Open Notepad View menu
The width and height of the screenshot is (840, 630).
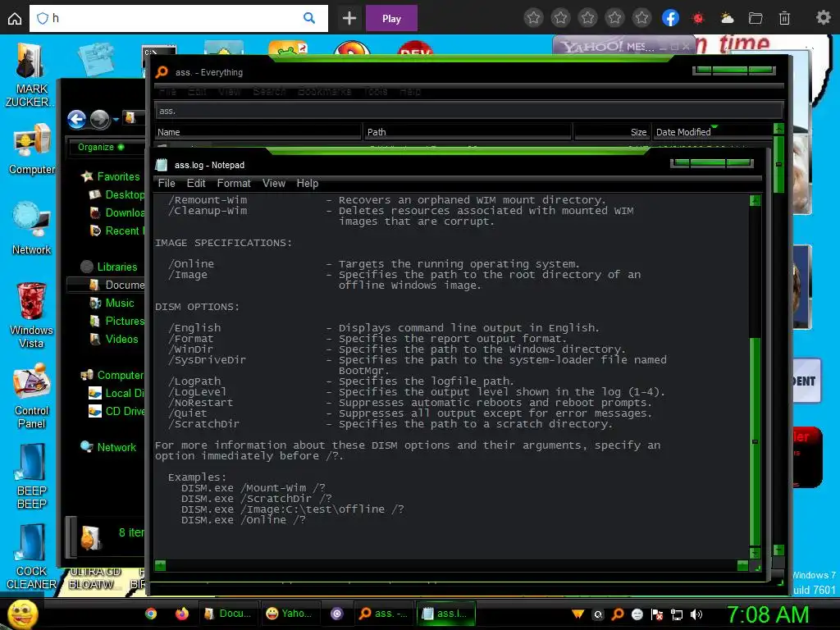coord(274,183)
